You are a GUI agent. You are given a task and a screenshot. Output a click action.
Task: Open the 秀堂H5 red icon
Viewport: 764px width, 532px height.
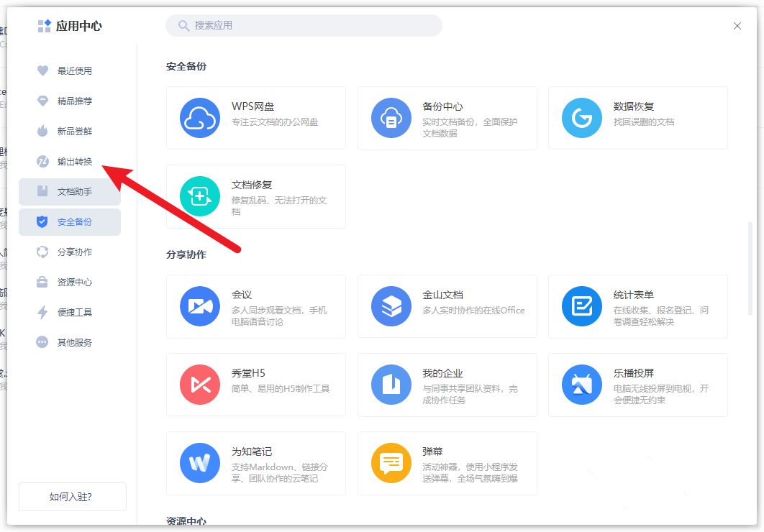200,385
